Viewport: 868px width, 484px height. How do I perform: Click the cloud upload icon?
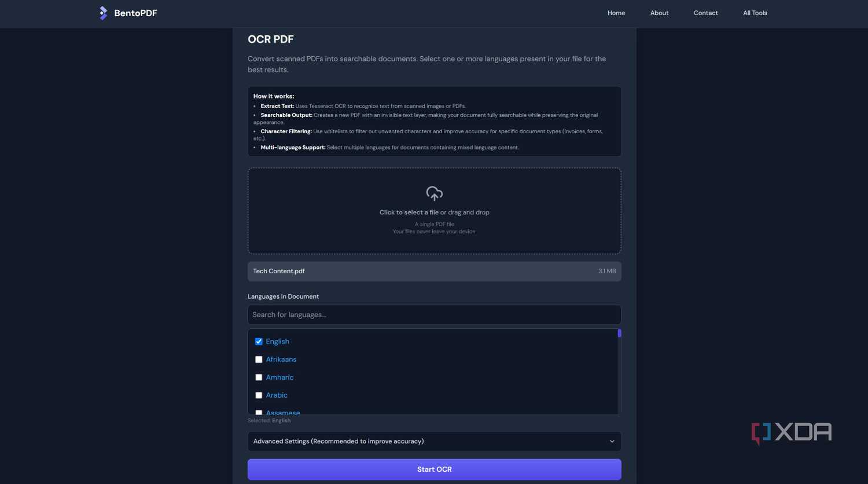[434, 193]
